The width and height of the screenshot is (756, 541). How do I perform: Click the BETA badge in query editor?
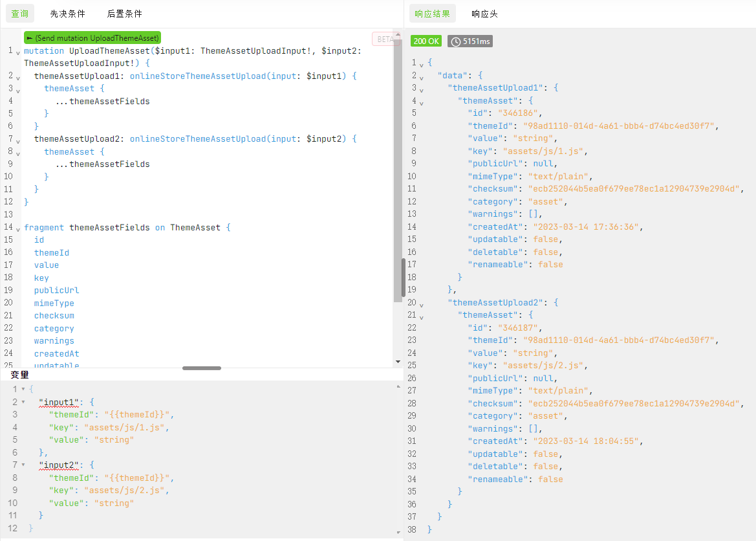(x=384, y=39)
